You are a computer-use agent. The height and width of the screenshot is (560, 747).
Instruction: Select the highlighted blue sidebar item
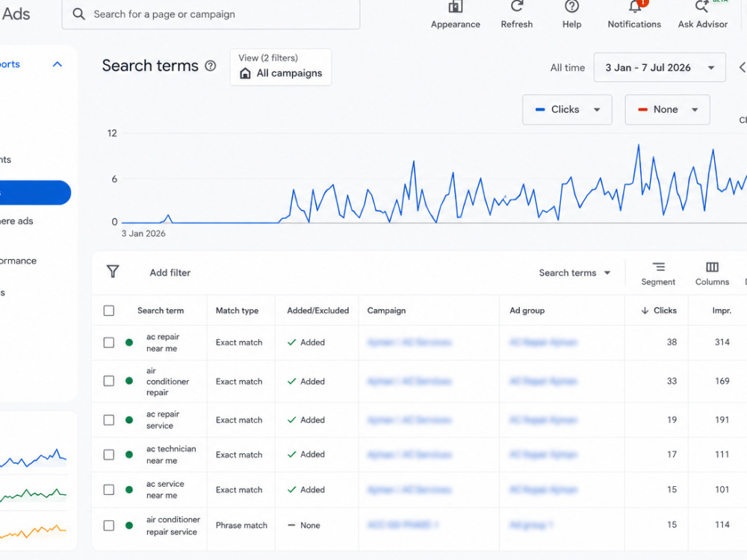34,193
